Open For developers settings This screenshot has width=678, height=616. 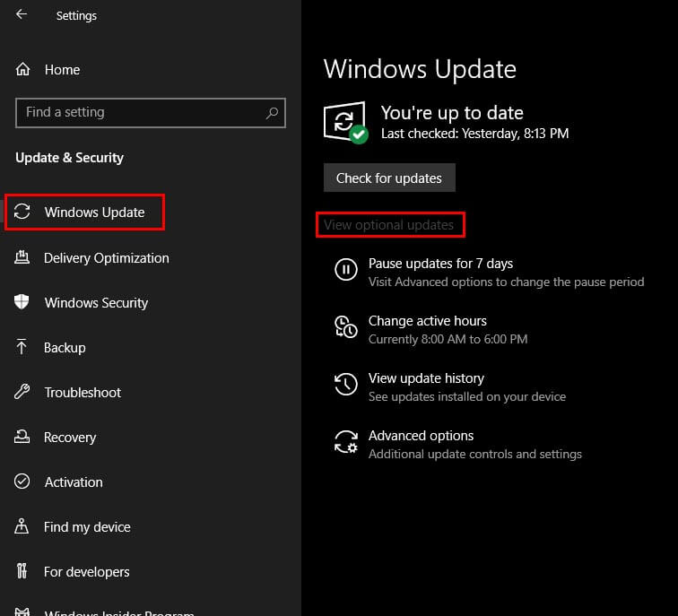86,572
